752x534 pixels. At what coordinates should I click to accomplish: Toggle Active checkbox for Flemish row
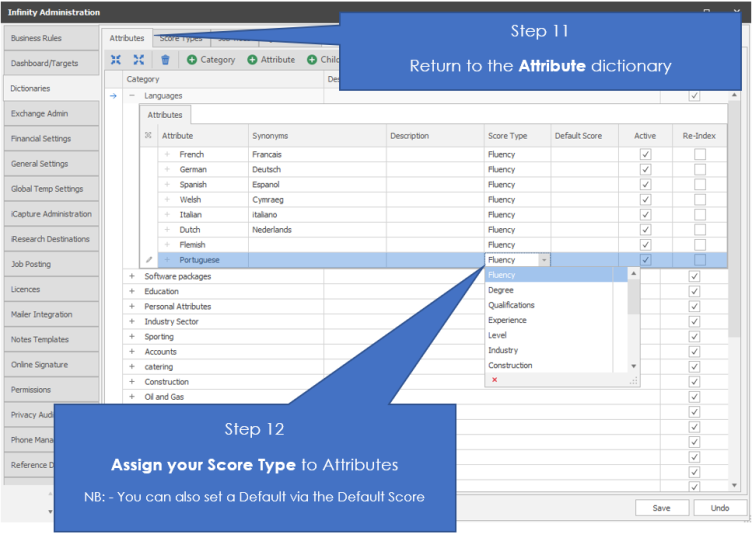[645, 245]
